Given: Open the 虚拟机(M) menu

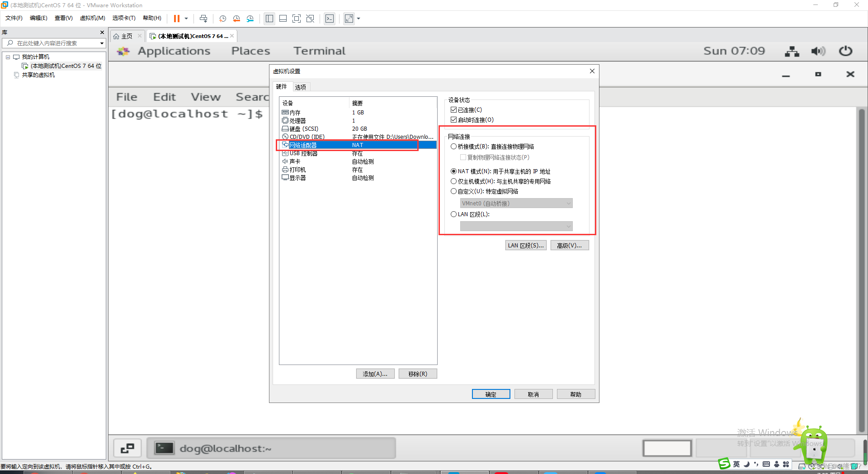Looking at the screenshot, I should coord(92,18).
